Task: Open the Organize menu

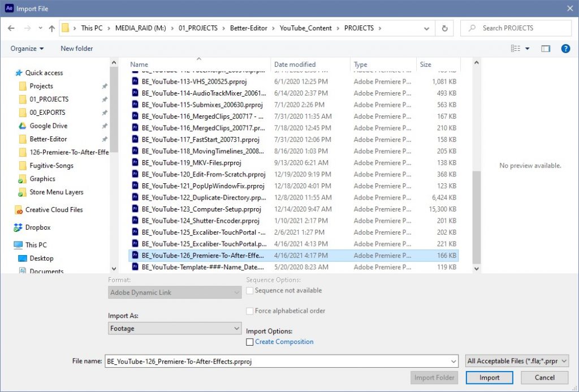Action: pos(27,49)
